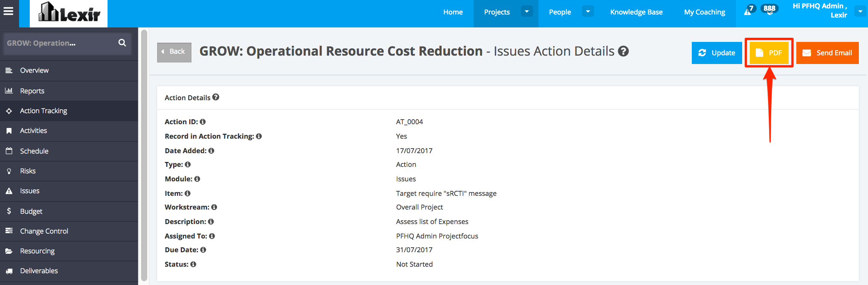
Task: Open Projects in top navigation
Action: pos(497,12)
